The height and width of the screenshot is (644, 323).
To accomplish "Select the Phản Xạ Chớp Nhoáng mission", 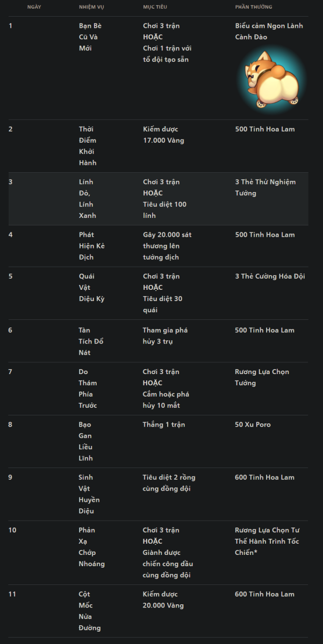I will (91, 547).
